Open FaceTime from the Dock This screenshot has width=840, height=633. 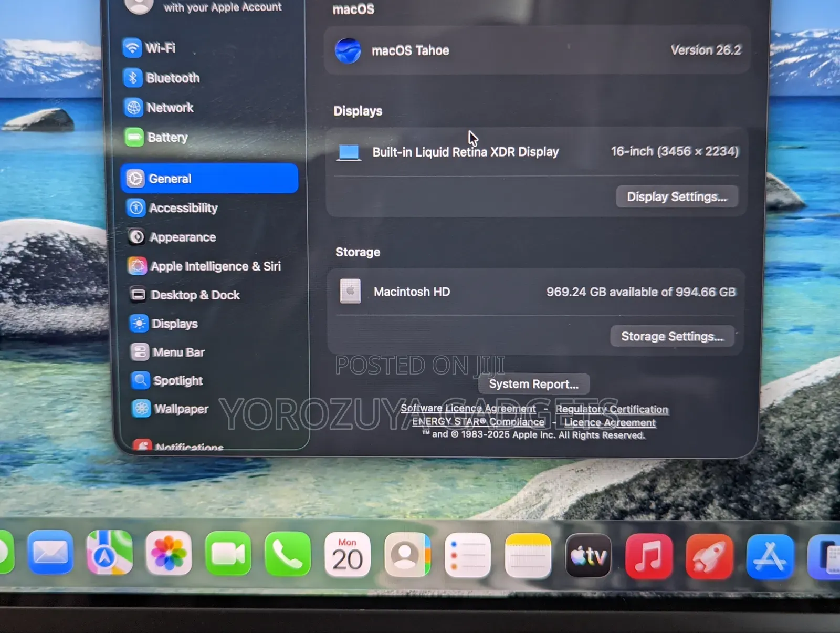228,554
